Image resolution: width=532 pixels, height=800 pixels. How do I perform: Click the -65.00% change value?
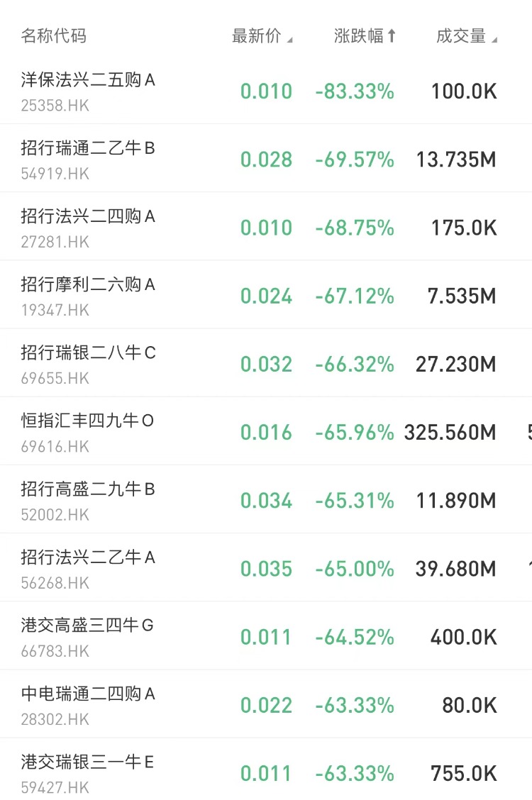point(355,569)
